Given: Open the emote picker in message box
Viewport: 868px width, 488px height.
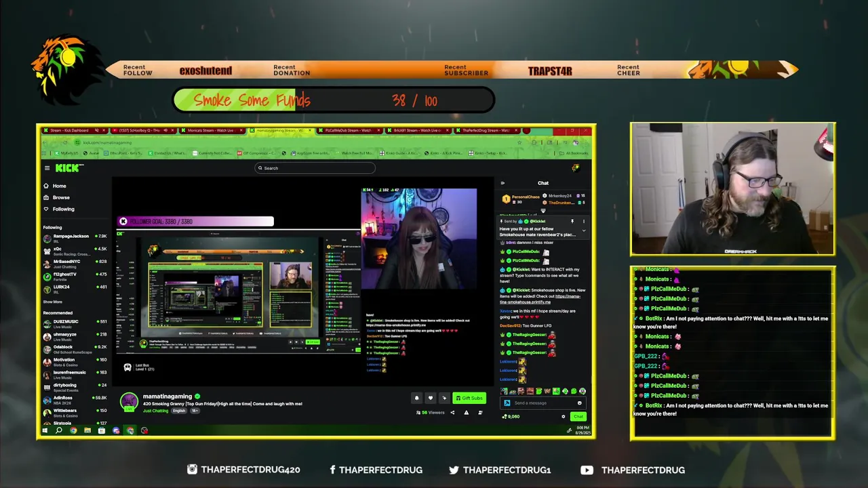Looking at the screenshot, I should [579, 403].
